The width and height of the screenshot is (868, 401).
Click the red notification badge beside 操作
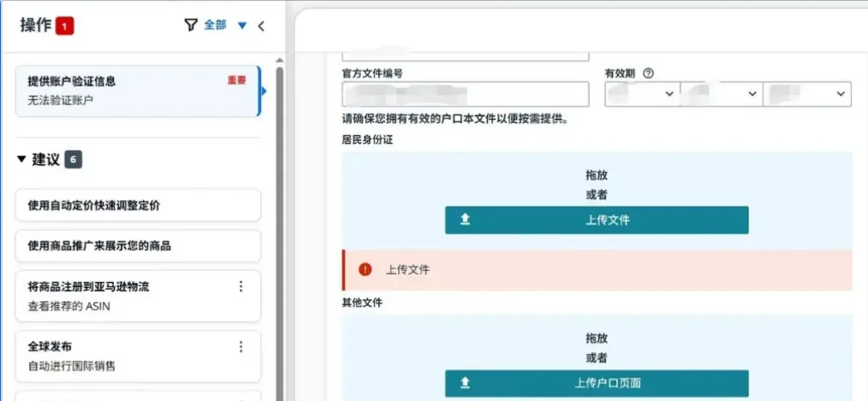pyautogui.click(x=64, y=26)
